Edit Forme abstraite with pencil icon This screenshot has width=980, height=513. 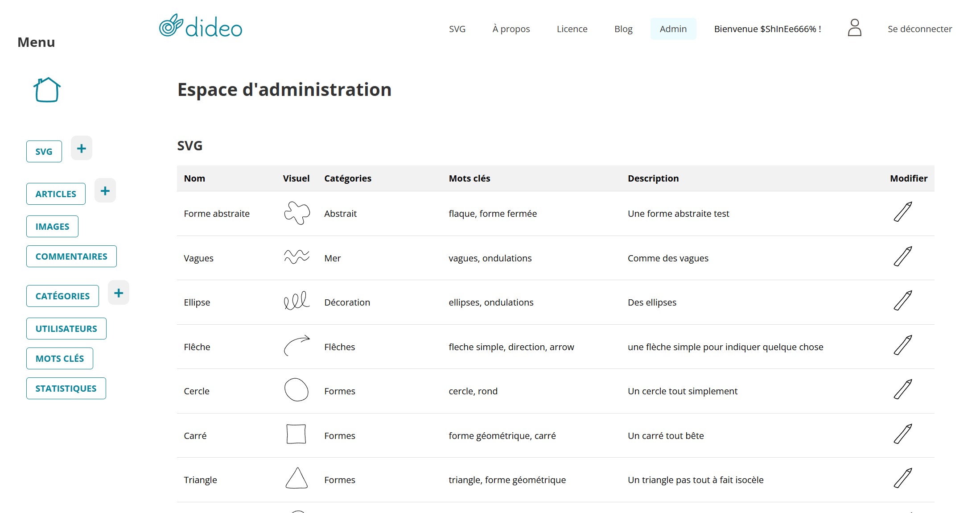903,212
